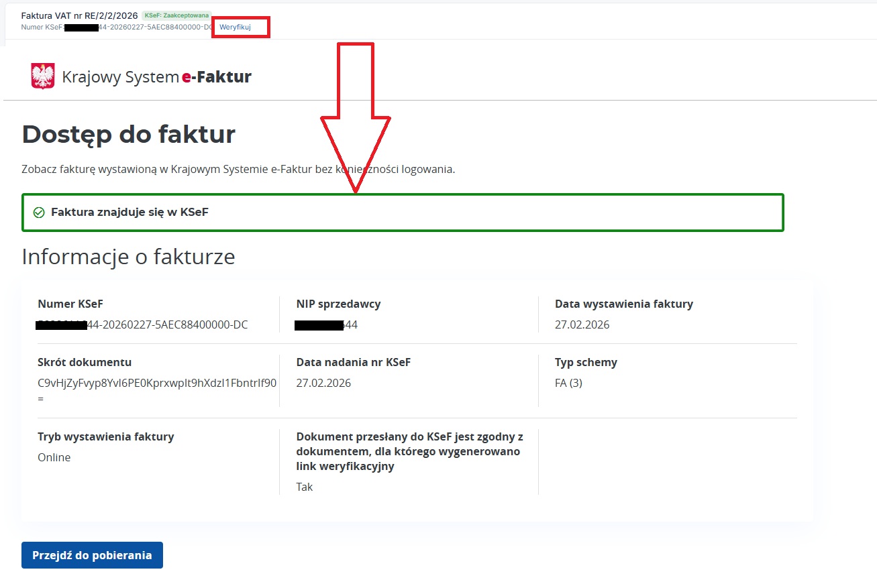Click the green checkmark icon in banner
The height and width of the screenshot is (588, 877).
click(39, 213)
